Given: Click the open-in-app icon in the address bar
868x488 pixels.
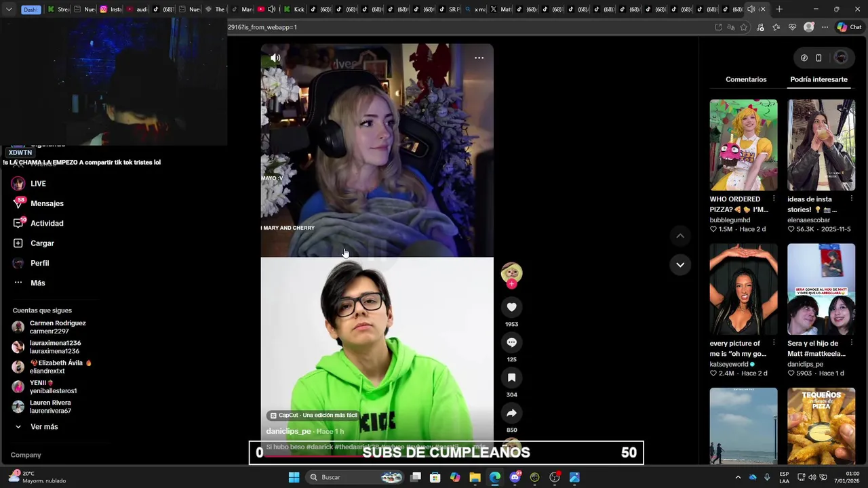Looking at the screenshot, I should click(x=718, y=27).
